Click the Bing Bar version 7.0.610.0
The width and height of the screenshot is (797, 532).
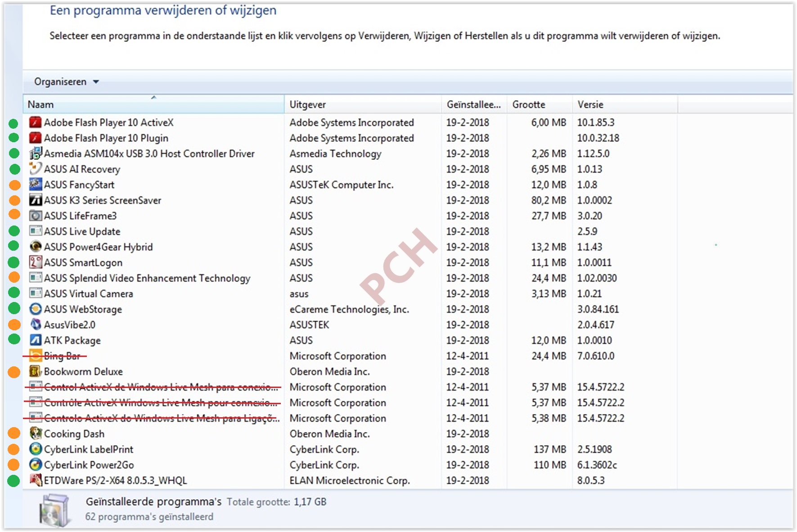pyautogui.click(x=596, y=356)
